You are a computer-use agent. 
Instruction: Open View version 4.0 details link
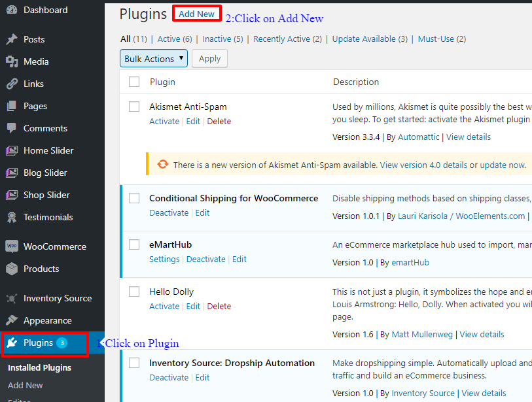point(423,165)
